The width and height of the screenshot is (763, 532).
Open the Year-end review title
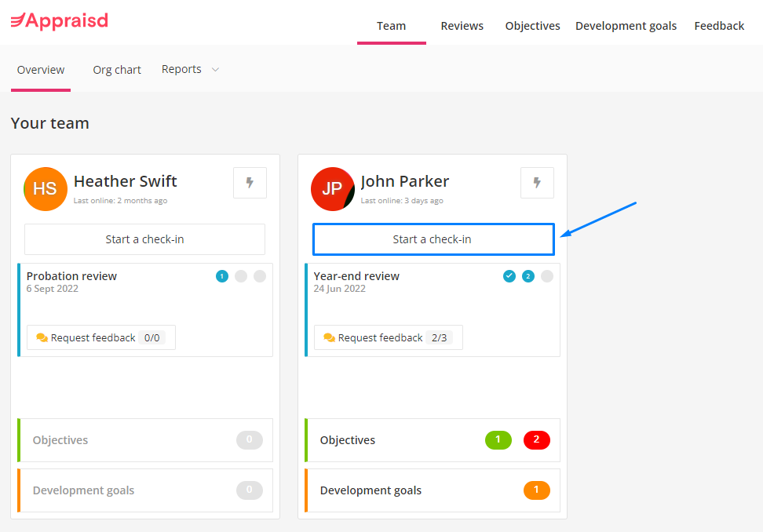pos(356,276)
